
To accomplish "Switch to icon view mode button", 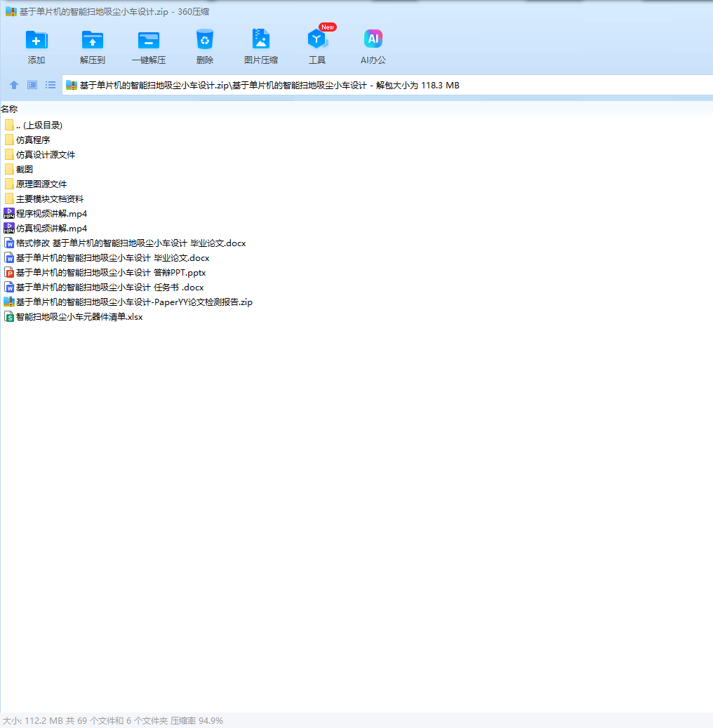I will coord(32,85).
